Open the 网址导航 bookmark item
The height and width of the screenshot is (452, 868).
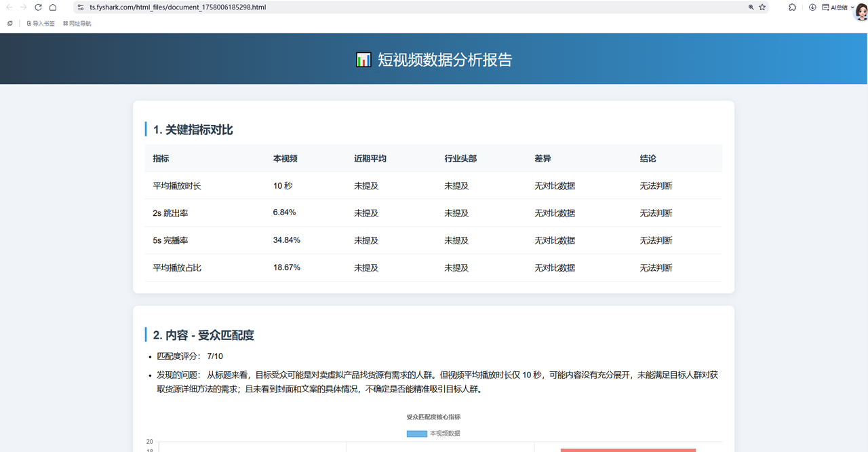pyautogui.click(x=77, y=23)
